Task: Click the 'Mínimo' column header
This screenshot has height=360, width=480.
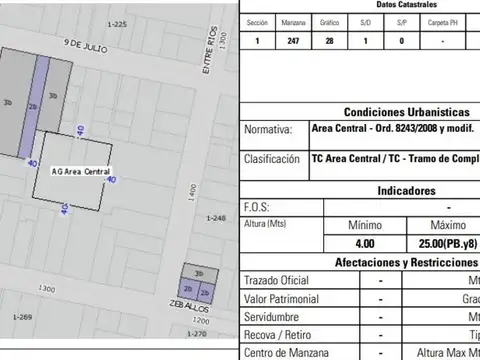Action: coord(365,225)
